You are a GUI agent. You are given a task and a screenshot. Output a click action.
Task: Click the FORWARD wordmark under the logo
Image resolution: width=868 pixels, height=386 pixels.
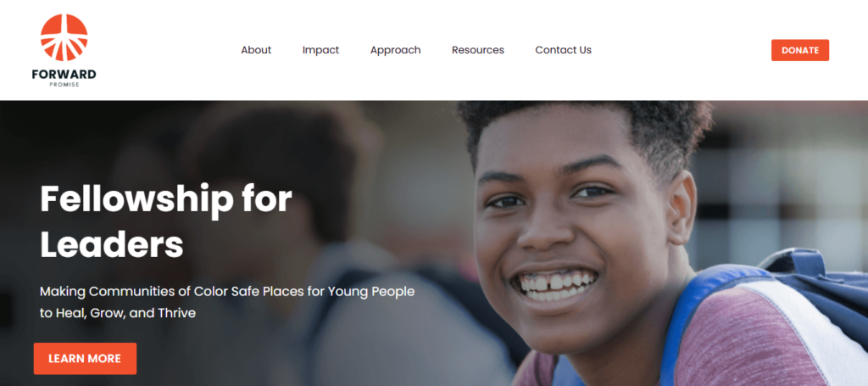tap(64, 74)
